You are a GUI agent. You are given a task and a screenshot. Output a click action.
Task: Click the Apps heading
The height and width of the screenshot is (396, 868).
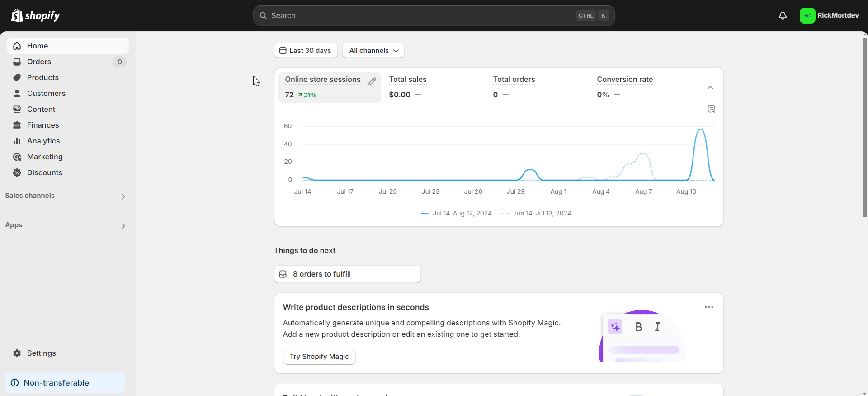coord(14,225)
